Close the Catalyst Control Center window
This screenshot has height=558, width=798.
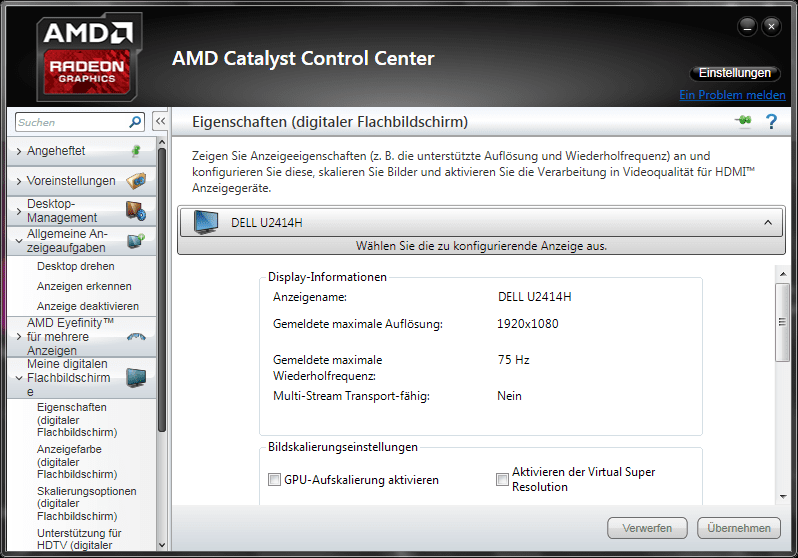(x=772, y=26)
